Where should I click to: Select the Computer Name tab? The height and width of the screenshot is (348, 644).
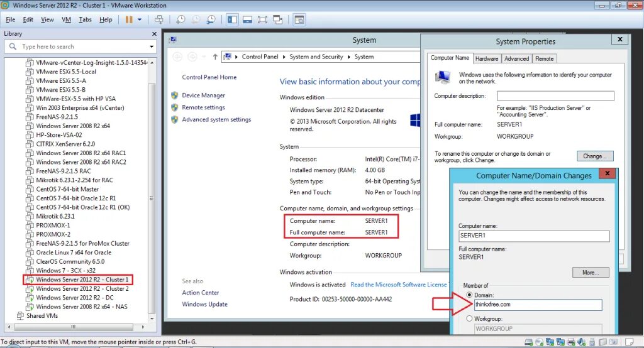450,58
